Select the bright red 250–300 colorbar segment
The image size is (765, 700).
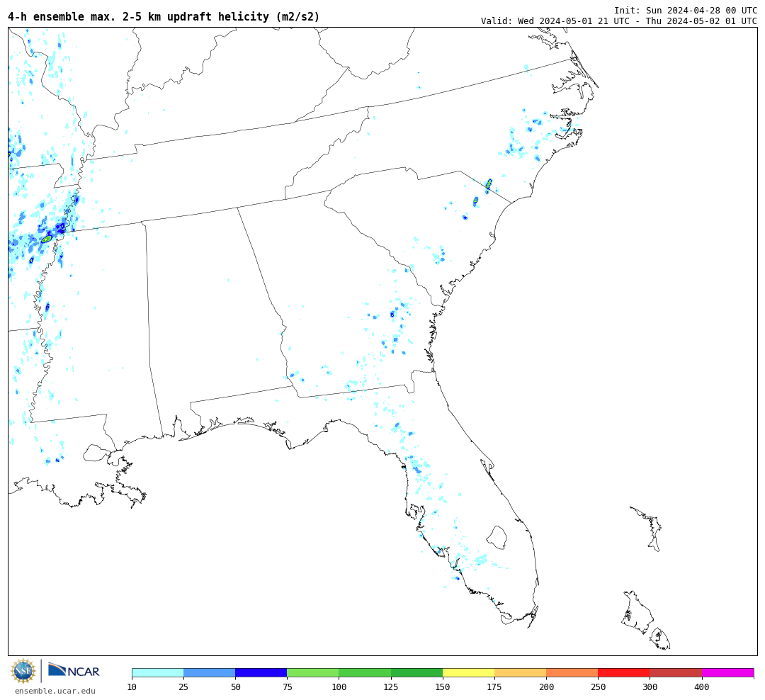coord(624,672)
